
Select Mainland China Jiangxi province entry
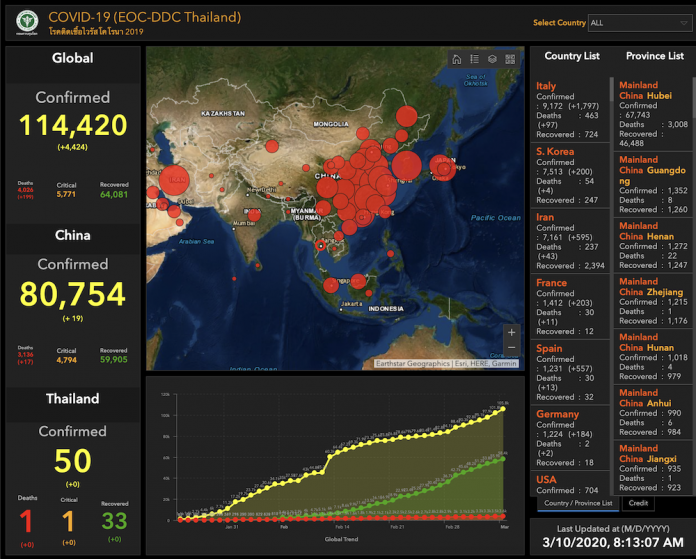653,468
